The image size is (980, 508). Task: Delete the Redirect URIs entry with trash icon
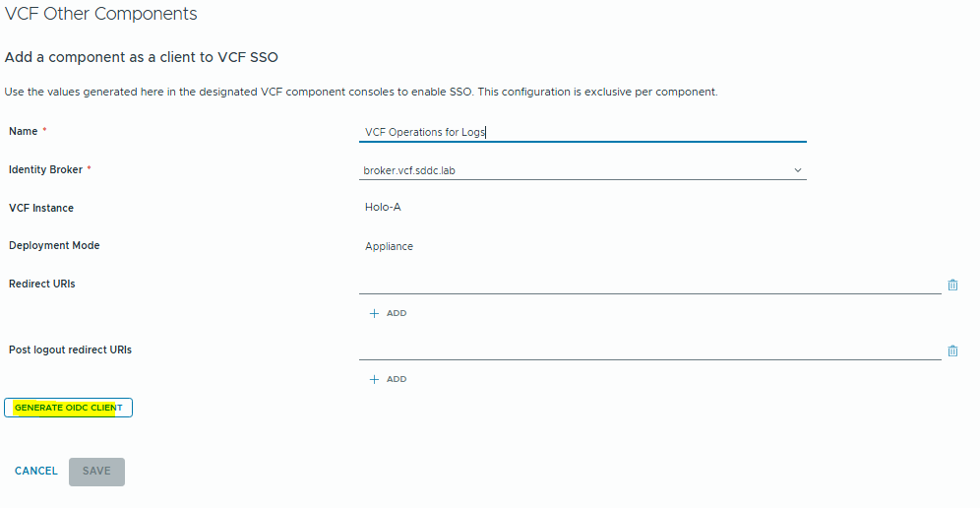(952, 286)
